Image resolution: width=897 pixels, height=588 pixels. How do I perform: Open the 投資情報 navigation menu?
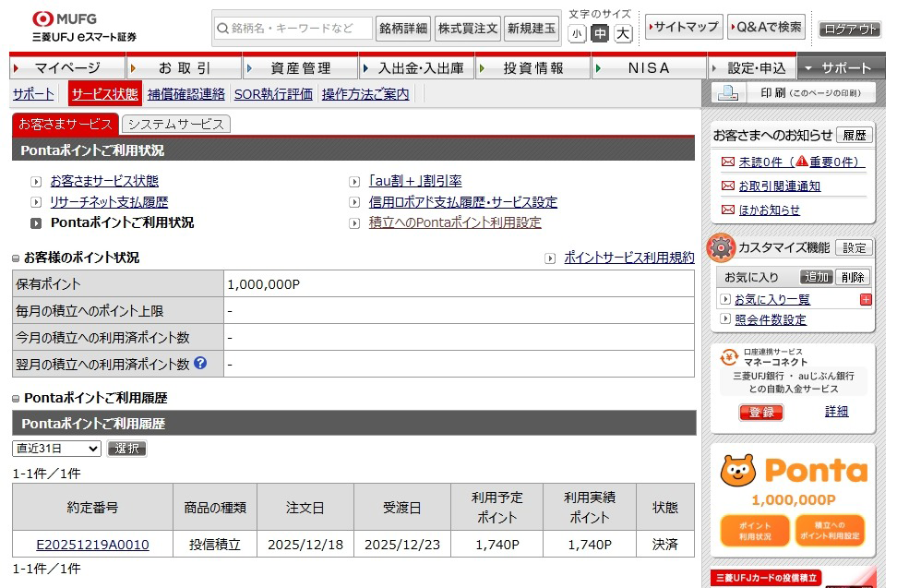click(533, 68)
